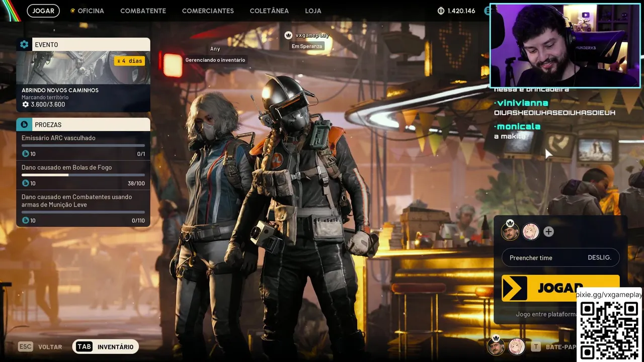Click reward icon beside 38/100 row

click(25, 183)
